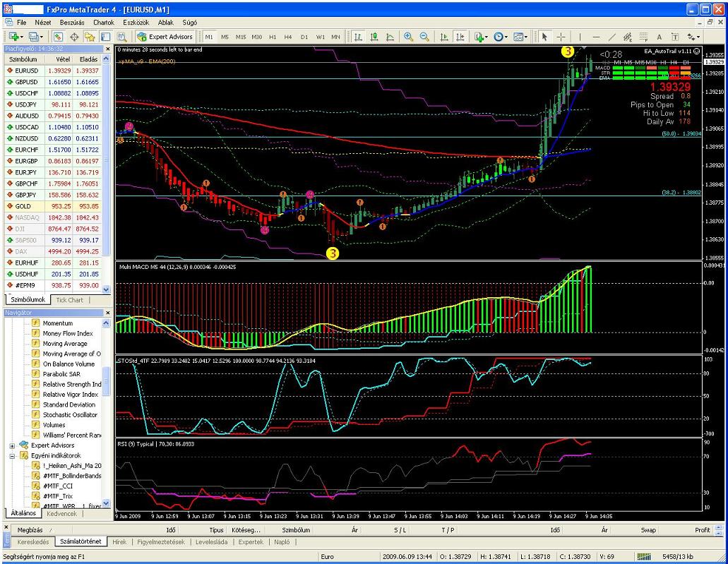Open the Templates dropdown
728x564 pixels.
(521, 37)
